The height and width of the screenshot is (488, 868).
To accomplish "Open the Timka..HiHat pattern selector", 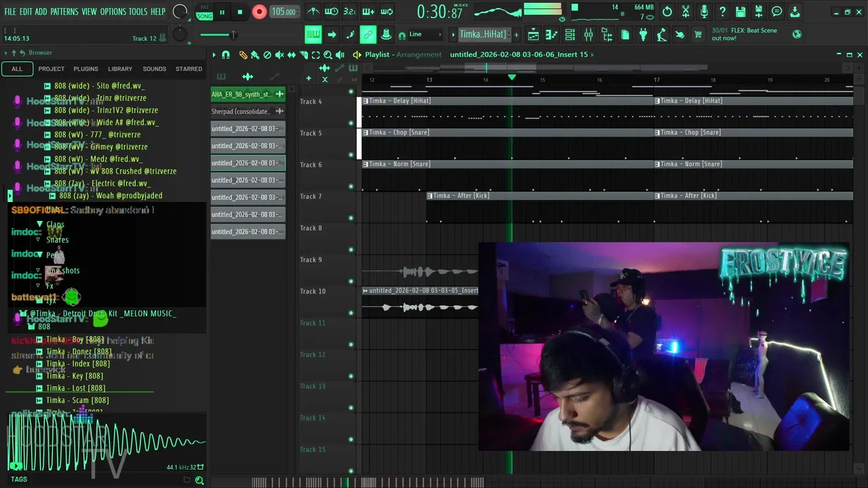I will (483, 35).
